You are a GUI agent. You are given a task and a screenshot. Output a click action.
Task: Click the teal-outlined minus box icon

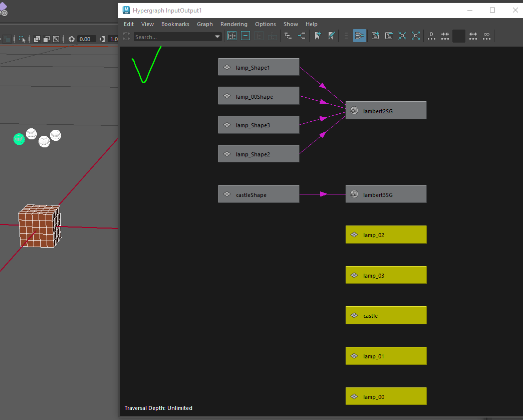(x=245, y=36)
